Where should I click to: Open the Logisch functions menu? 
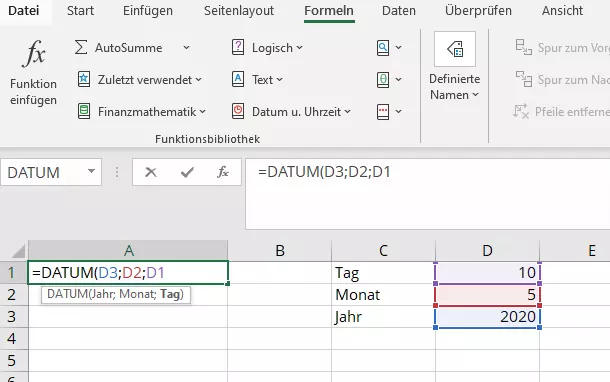(x=267, y=48)
